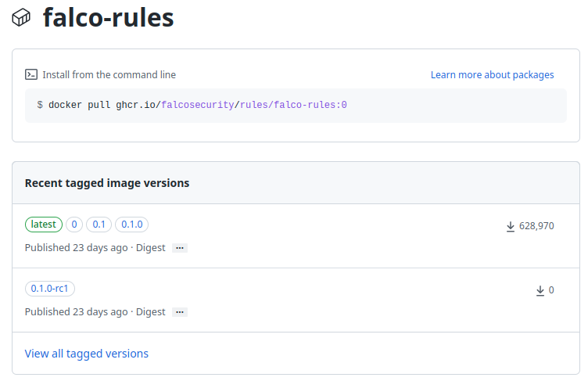588x381 pixels.
Task: Click the Recent tagged image versions header
Action: 107,183
